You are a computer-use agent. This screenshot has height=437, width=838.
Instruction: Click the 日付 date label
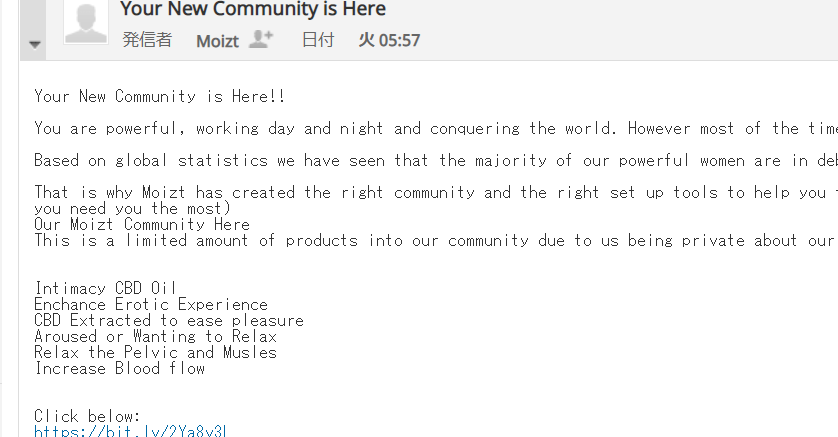[x=318, y=41]
